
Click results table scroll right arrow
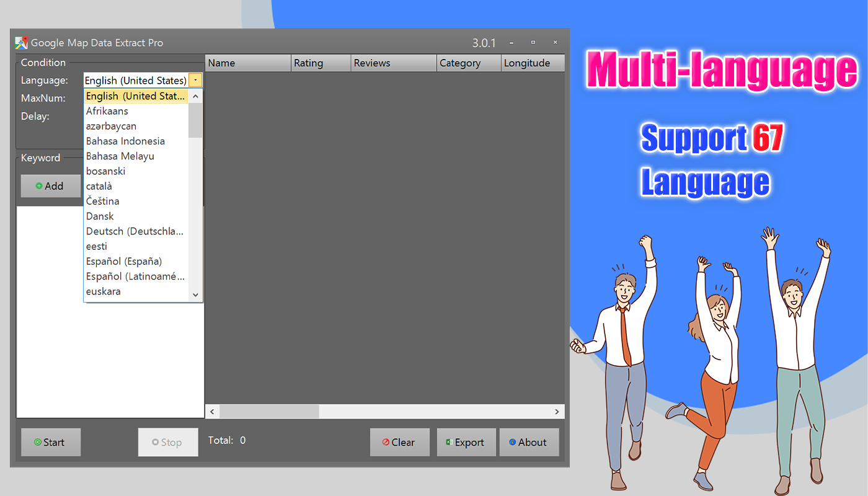(x=557, y=412)
